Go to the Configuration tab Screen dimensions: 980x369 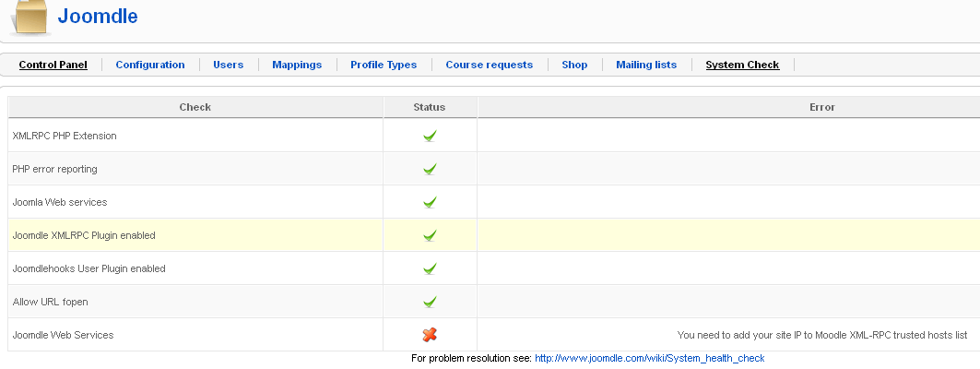(x=150, y=65)
